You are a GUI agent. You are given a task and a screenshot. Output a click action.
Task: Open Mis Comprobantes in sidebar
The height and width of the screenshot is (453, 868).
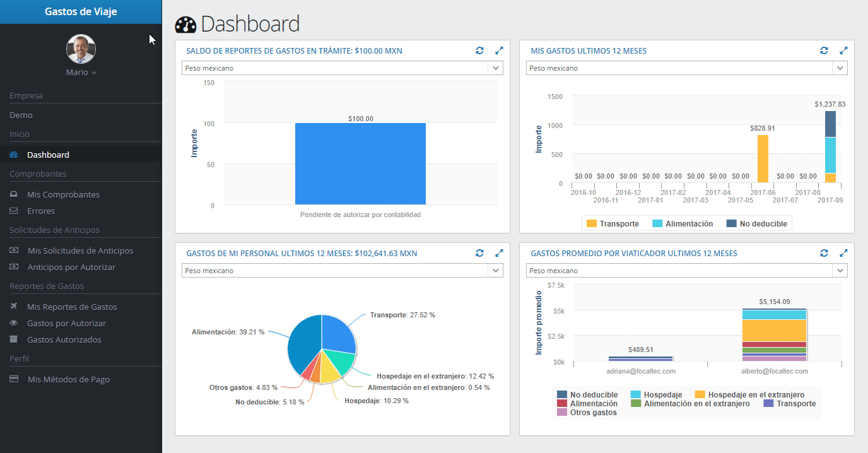coord(63,194)
